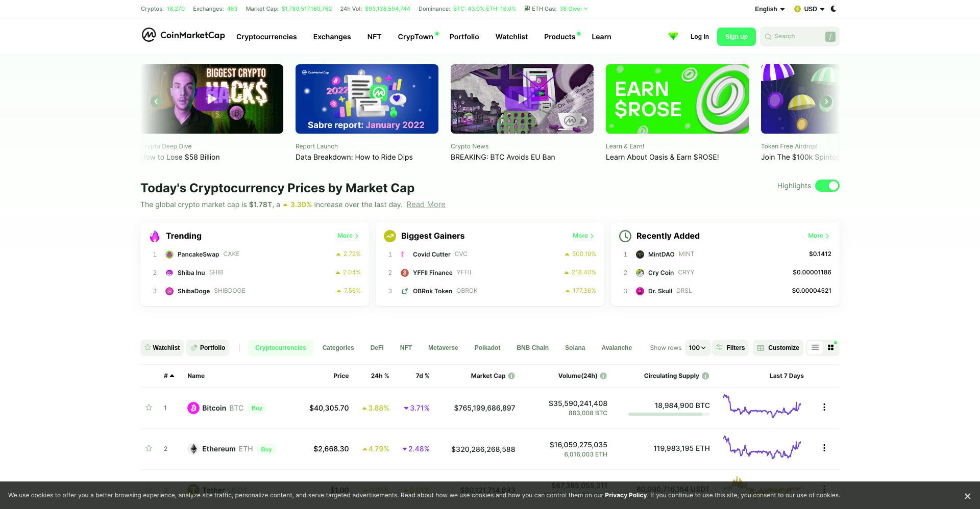
Task: Click the Market Cap info icon
Action: [x=511, y=376]
